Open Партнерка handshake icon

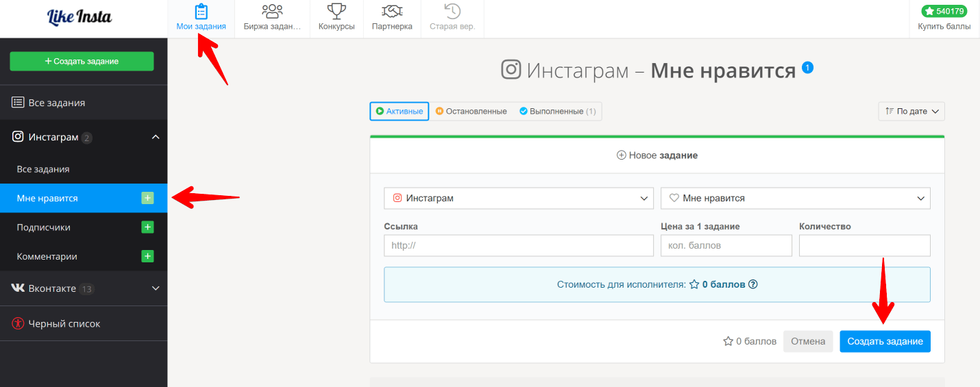click(392, 12)
